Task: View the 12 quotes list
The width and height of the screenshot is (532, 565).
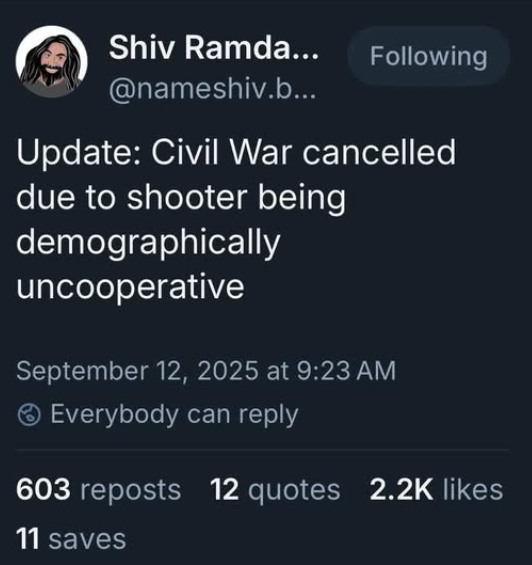Action: (x=275, y=490)
